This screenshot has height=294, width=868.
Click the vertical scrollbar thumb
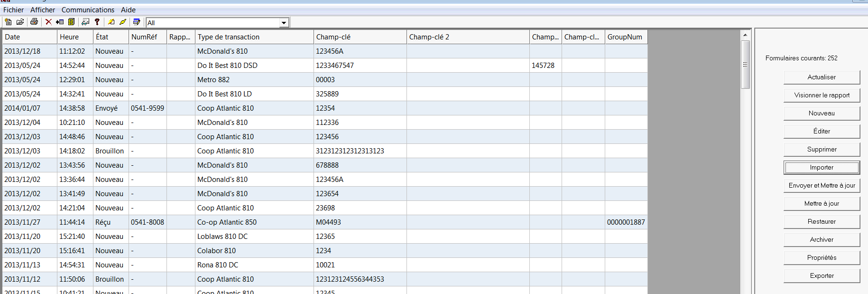(x=745, y=65)
